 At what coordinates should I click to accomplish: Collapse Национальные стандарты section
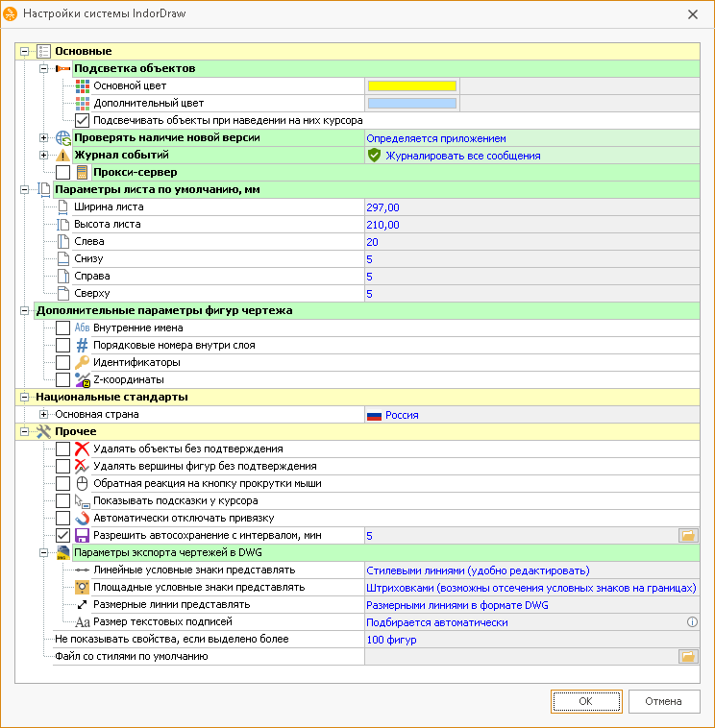24,397
